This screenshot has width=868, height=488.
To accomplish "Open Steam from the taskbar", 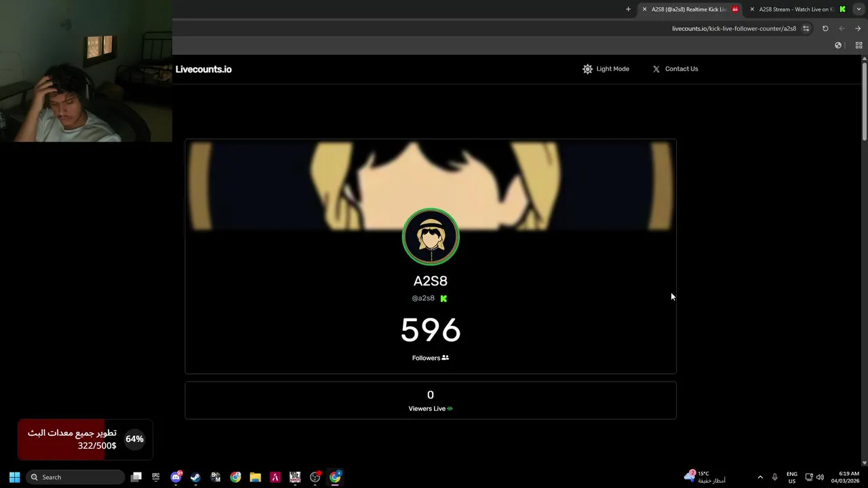I will click(x=196, y=477).
